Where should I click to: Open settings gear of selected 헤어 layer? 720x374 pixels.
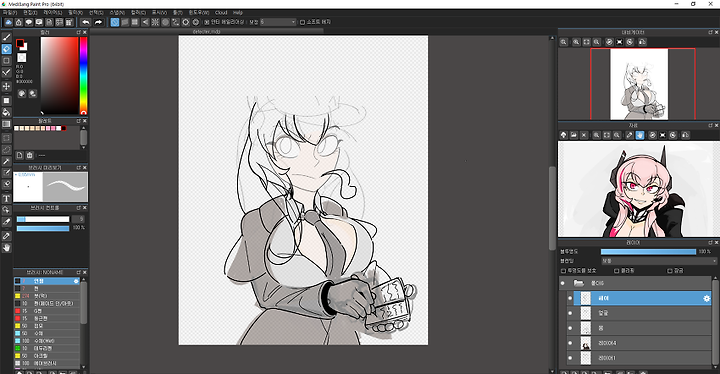[707, 299]
